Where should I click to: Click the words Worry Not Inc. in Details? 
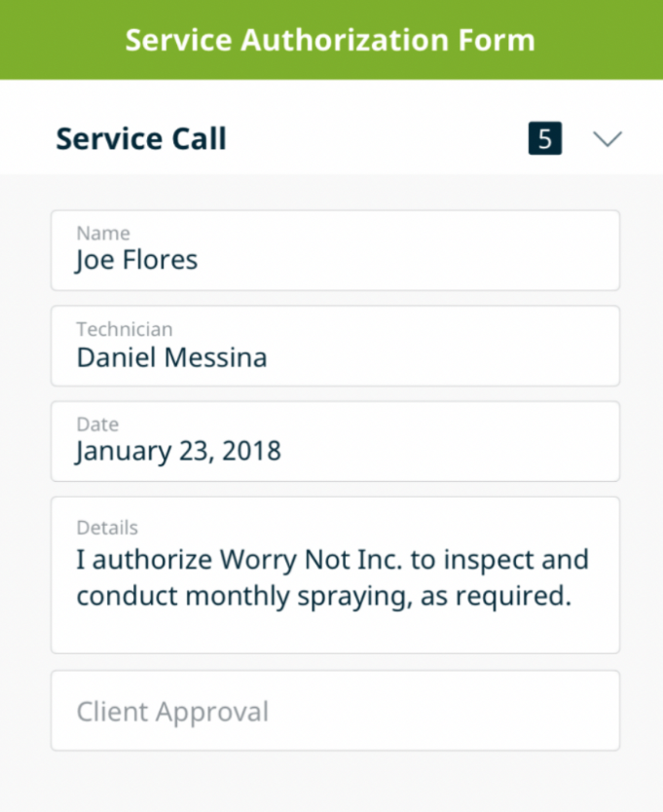click(312, 560)
